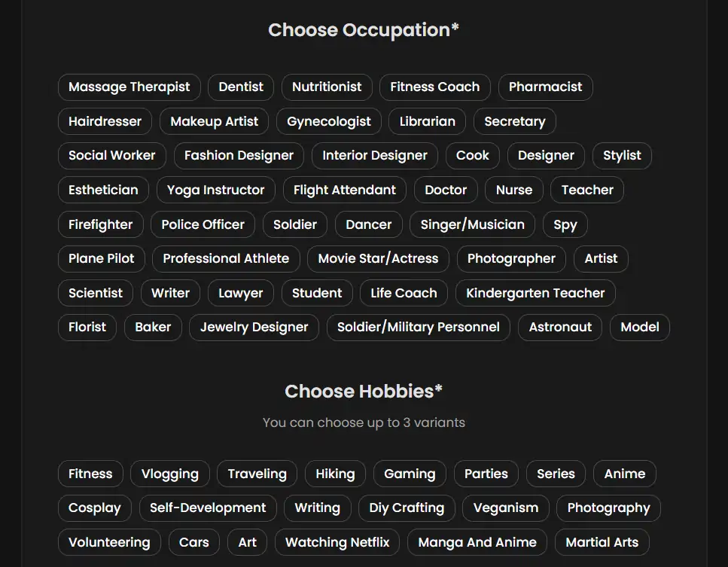Add Veganism to hobbies
The image size is (728, 567).
[x=506, y=508]
